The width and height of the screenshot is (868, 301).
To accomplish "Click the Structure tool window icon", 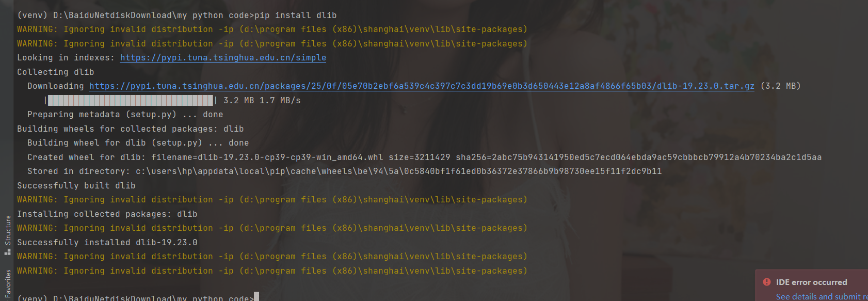I will (x=8, y=252).
